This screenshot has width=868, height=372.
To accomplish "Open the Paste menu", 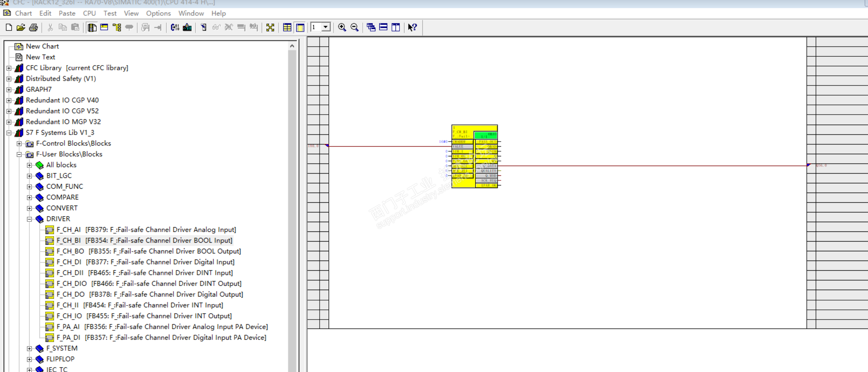I will [x=67, y=13].
